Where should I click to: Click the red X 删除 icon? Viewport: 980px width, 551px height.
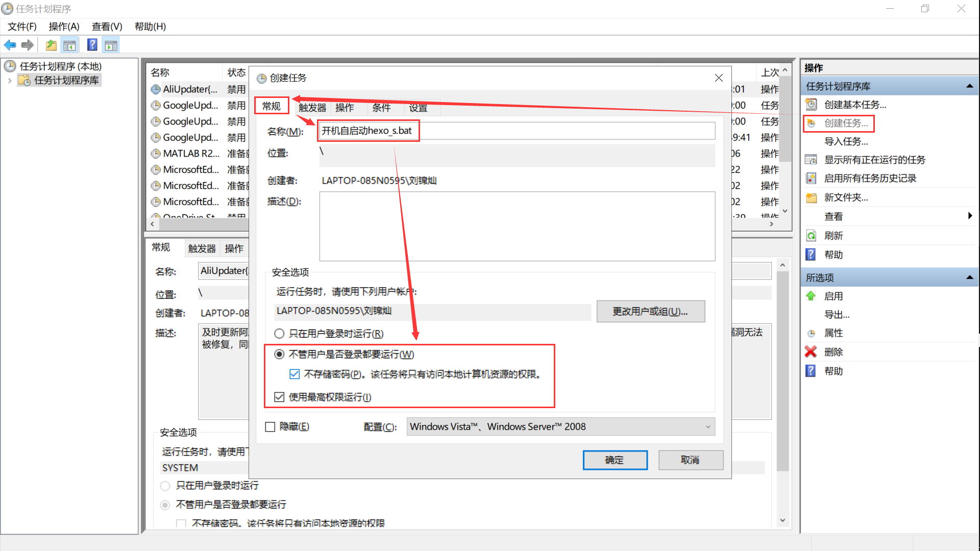[x=811, y=352]
